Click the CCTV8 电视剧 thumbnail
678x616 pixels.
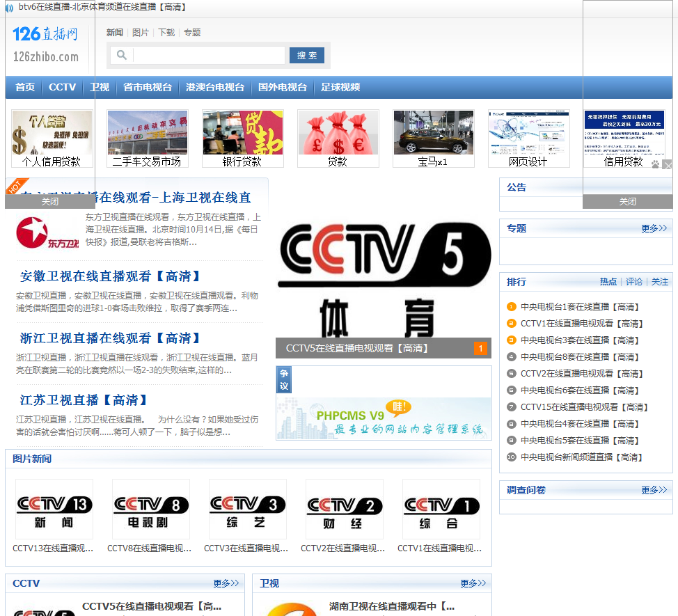pyautogui.click(x=151, y=510)
